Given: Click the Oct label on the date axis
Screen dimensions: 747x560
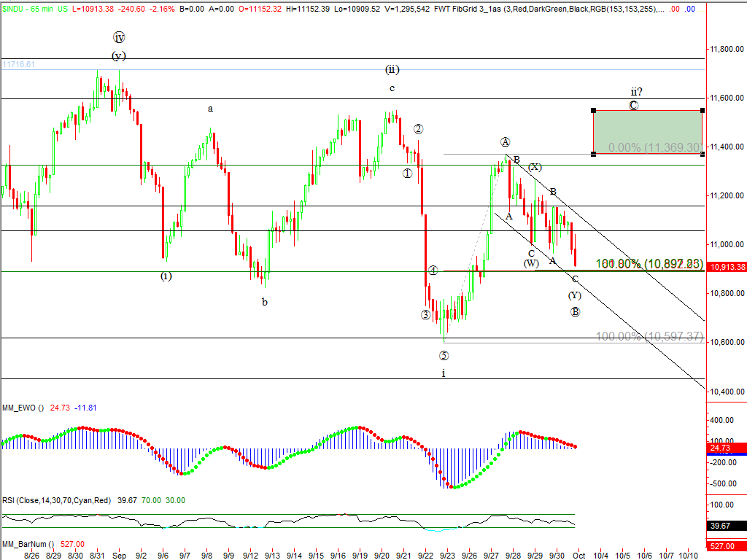Looking at the screenshot, I should [578, 555].
